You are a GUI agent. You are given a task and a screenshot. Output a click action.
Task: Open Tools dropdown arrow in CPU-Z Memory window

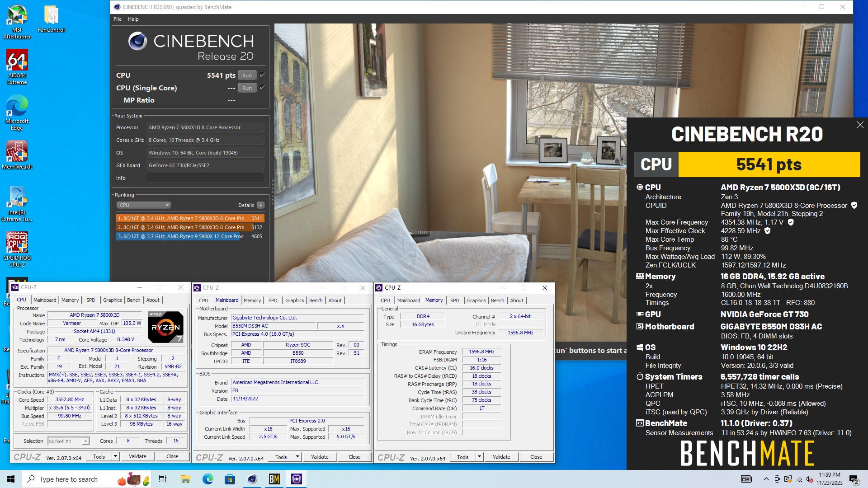pos(479,457)
